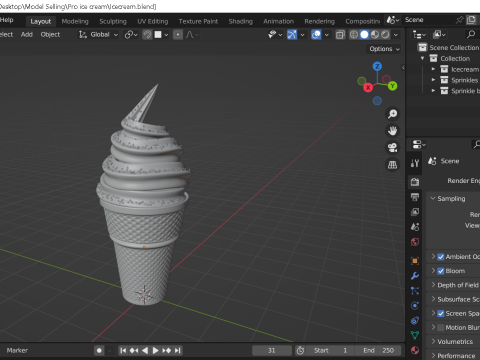Viewport: 480px width, 360px height.
Task: Play the animation forward
Action: click(x=156, y=350)
